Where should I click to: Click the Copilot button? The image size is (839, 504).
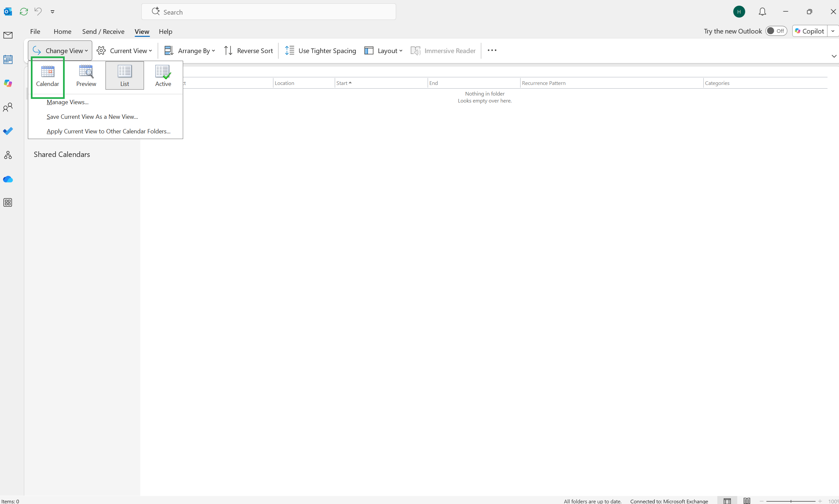(810, 31)
